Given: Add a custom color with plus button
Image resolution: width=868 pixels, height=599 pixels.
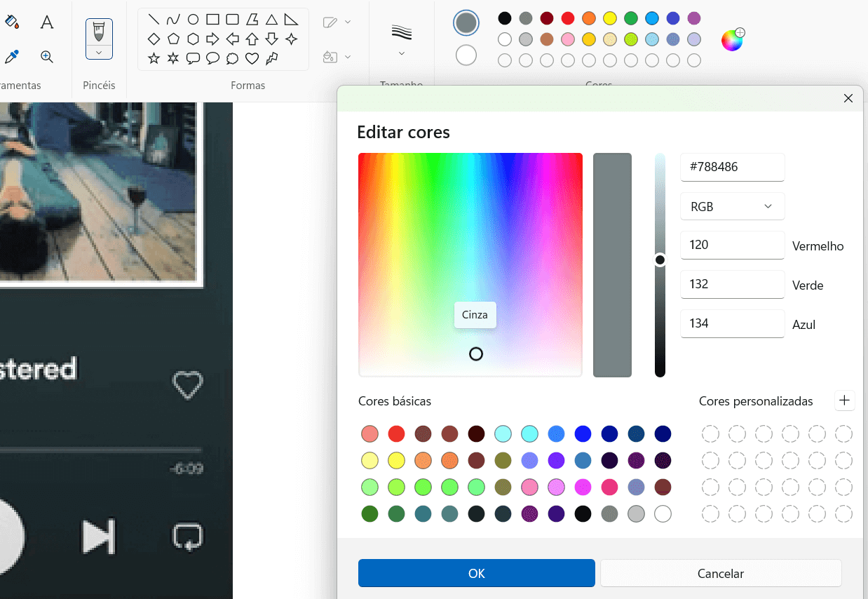Looking at the screenshot, I should pyautogui.click(x=845, y=401).
